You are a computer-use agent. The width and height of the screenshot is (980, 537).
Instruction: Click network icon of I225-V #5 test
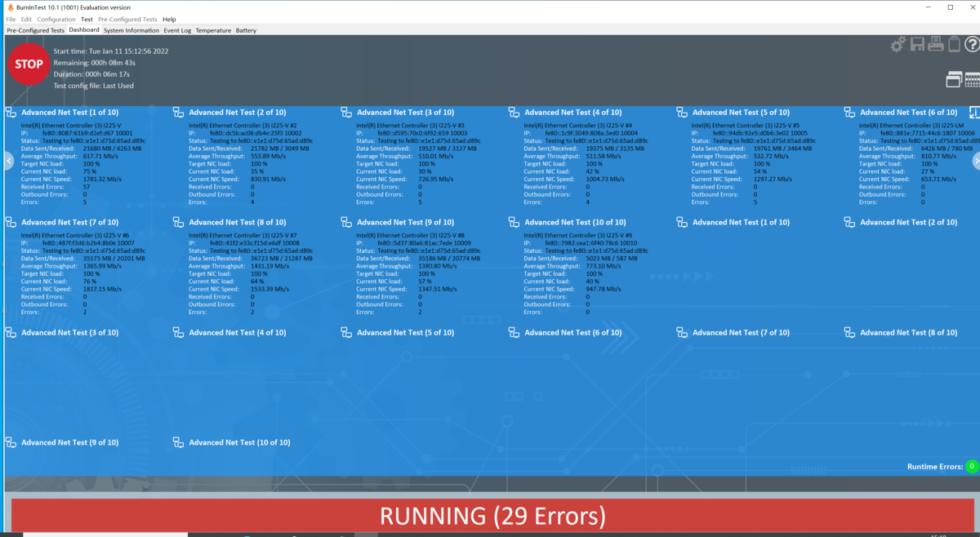[x=682, y=113]
